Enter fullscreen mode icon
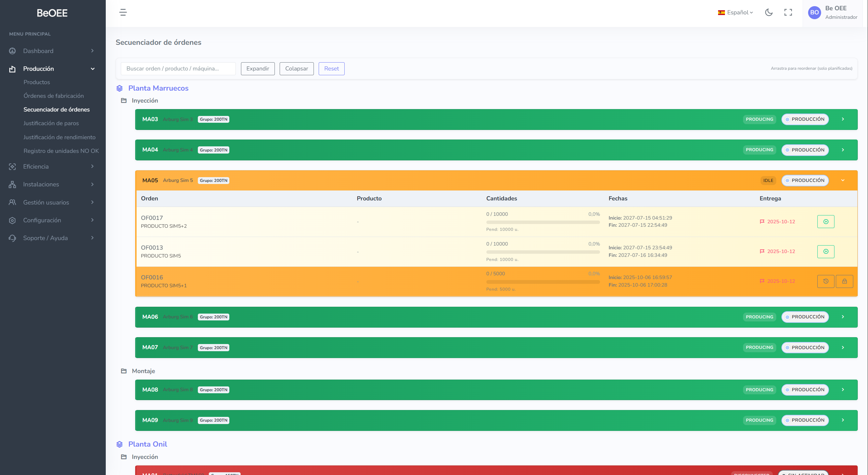This screenshot has height=475, width=868. point(788,13)
